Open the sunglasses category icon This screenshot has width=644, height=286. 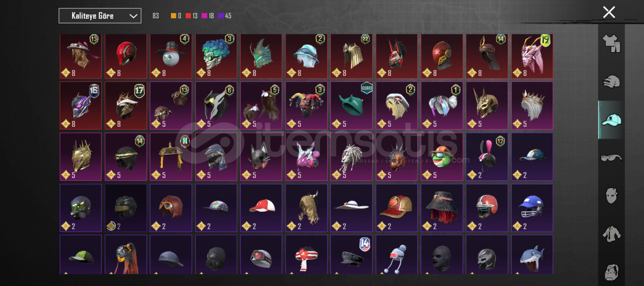(x=611, y=158)
